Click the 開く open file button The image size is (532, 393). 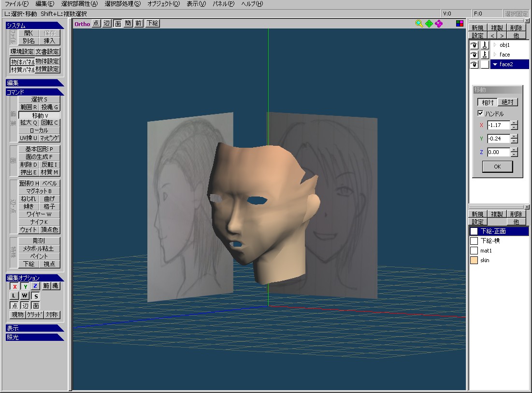pos(29,33)
